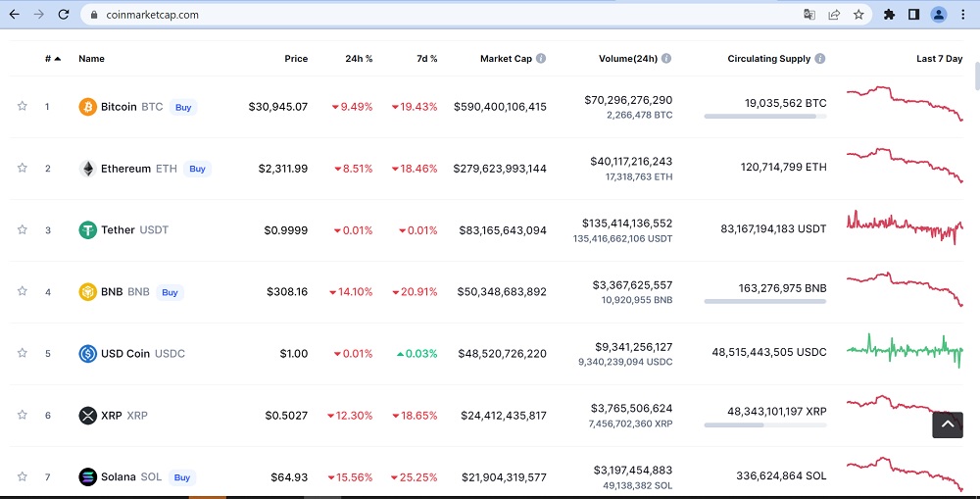Show Market Cap info tooltip icon
This screenshot has width=980, height=499.
pos(541,58)
